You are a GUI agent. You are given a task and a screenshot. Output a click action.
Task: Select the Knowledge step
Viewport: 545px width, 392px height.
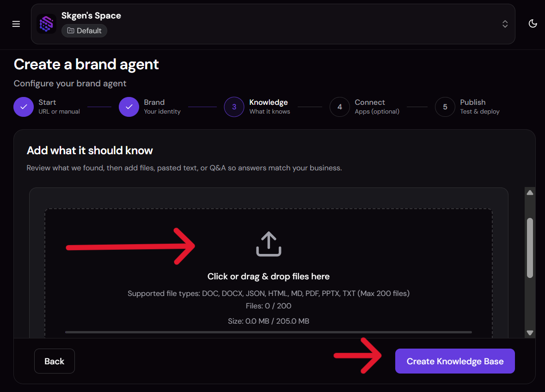point(257,107)
